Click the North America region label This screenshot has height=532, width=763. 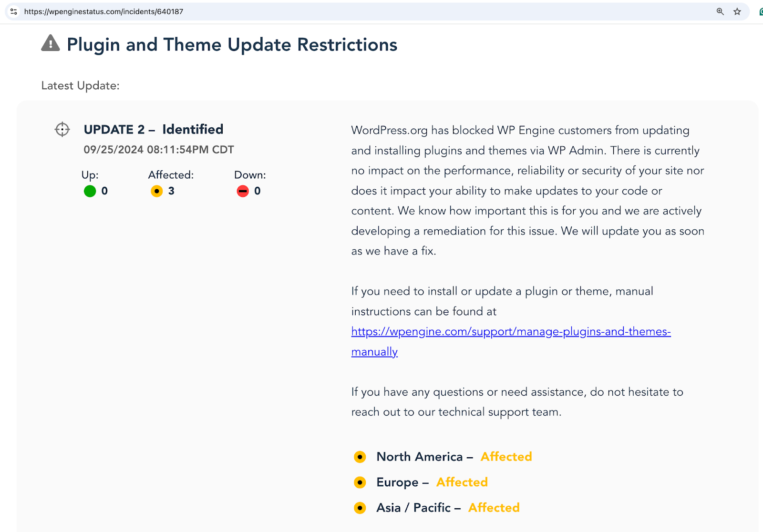[x=419, y=457]
